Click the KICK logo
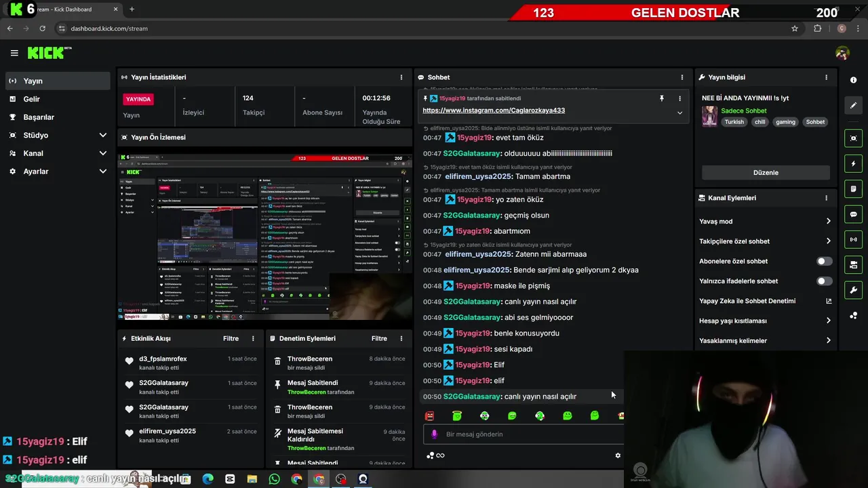 [50, 53]
